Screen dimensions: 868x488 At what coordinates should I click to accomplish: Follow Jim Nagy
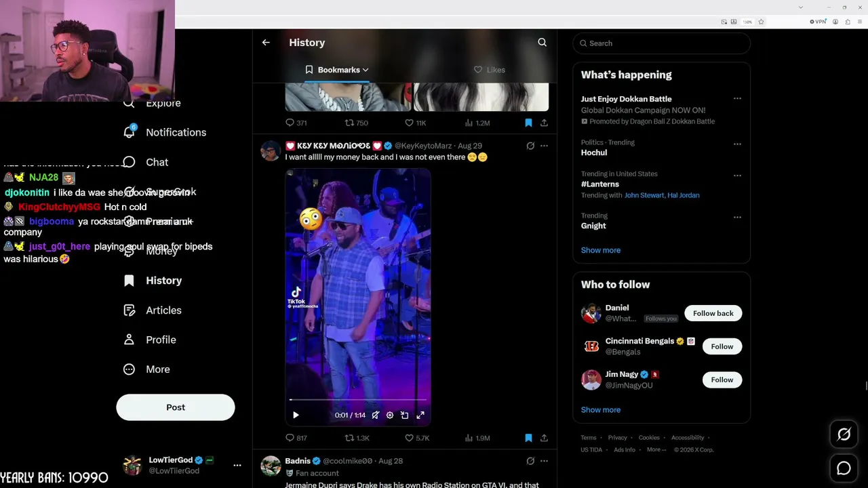pos(722,380)
